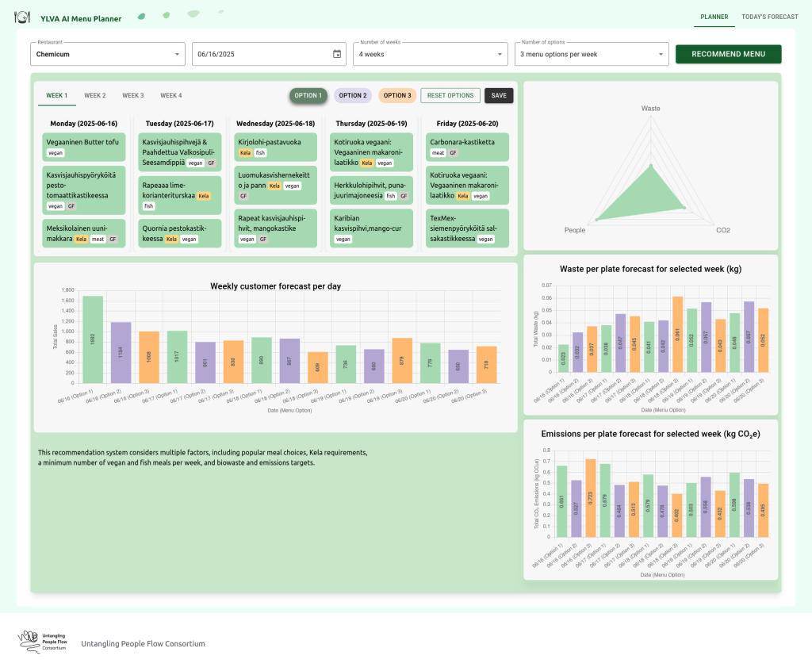The height and width of the screenshot is (671, 812).
Task: Click into the date input field
Action: click(x=262, y=54)
